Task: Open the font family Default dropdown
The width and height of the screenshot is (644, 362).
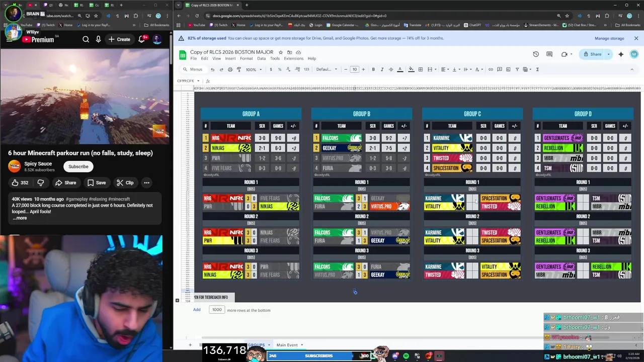Action: [327, 69]
